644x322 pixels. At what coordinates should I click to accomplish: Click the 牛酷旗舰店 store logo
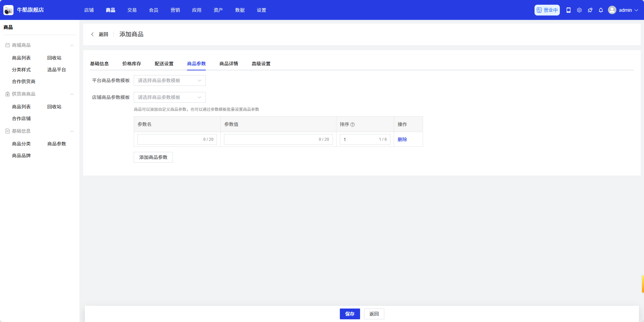pos(8,10)
